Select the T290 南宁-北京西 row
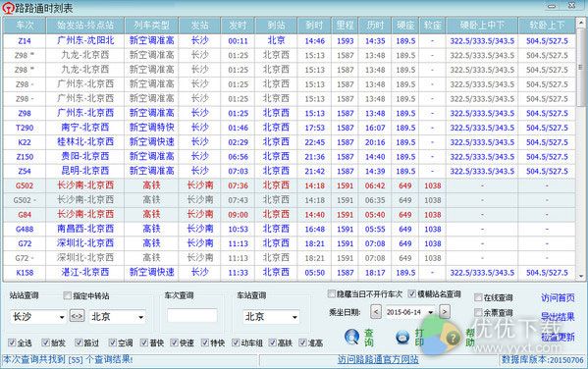Screen dimensions: 588x369 point(289,128)
